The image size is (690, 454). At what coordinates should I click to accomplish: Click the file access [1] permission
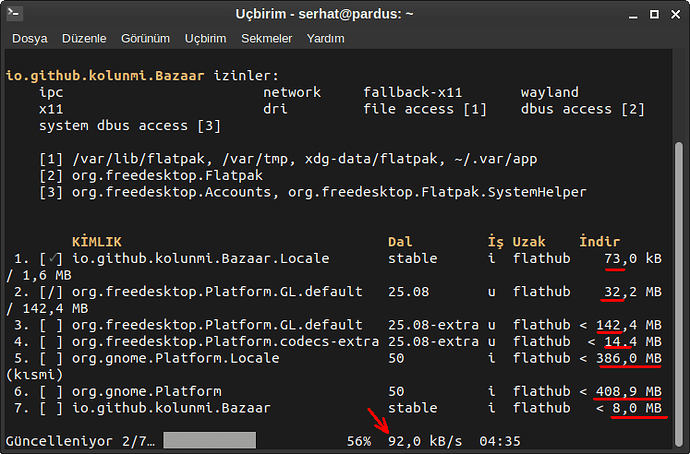pos(425,109)
